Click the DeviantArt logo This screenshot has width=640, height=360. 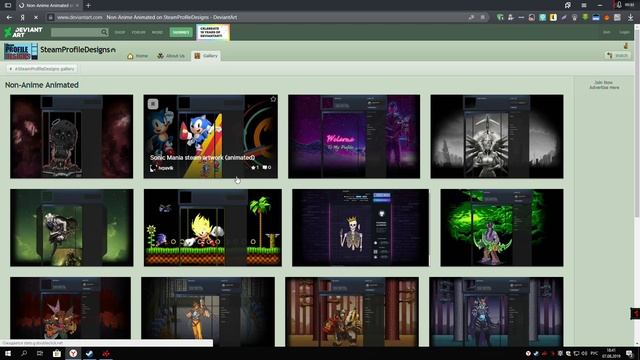(x=24, y=32)
